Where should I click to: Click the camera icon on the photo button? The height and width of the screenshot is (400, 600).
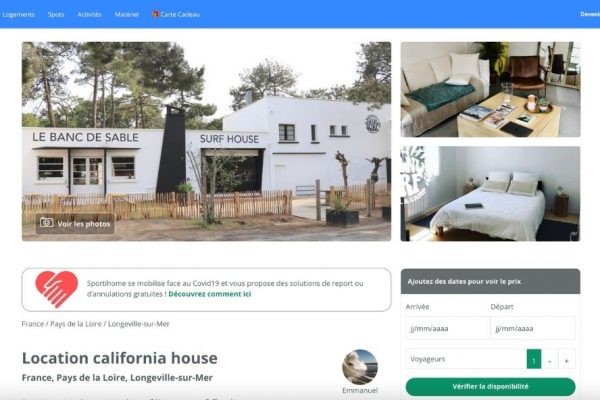(47, 223)
